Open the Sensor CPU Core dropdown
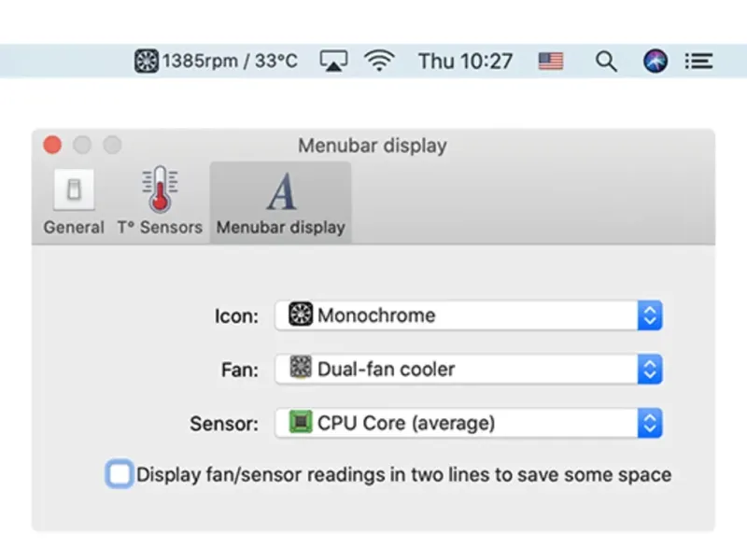747x560 pixels. [469, 423]
